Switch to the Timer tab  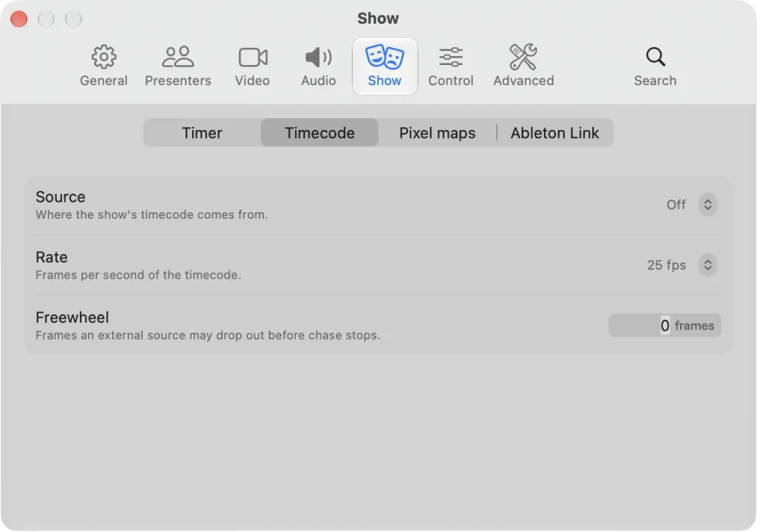coord(202,133)
